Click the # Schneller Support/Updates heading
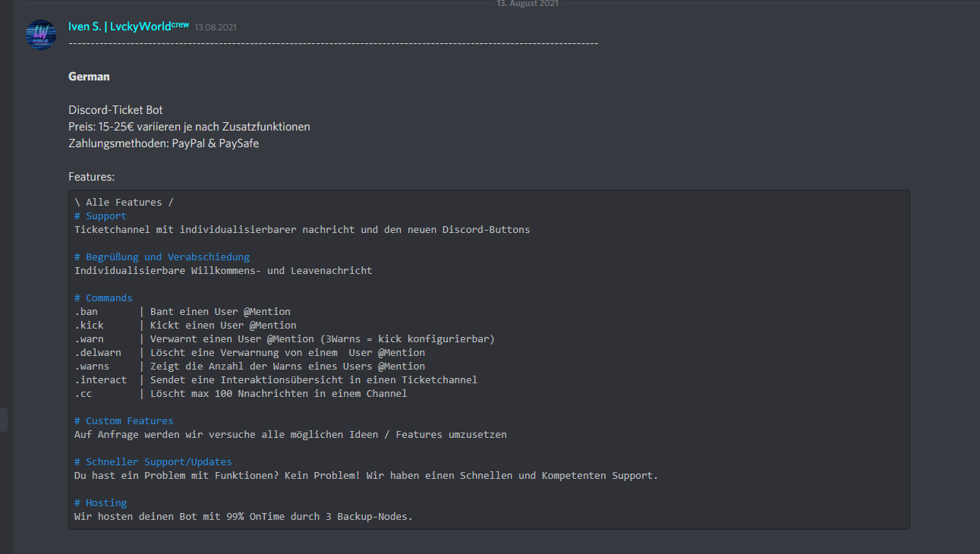This screenshot has width=980, height=554. pyautogui.click(x=153, y=462)
